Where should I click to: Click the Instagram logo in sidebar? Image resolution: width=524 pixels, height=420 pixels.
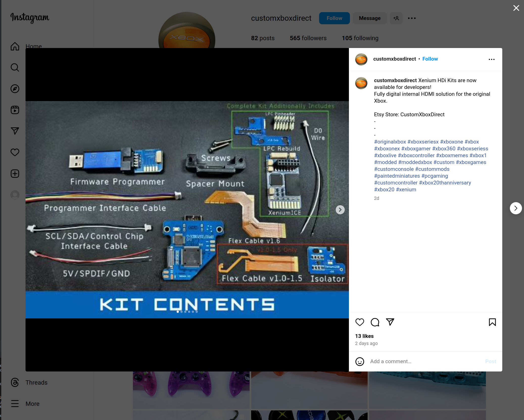(x=30, y=18)
